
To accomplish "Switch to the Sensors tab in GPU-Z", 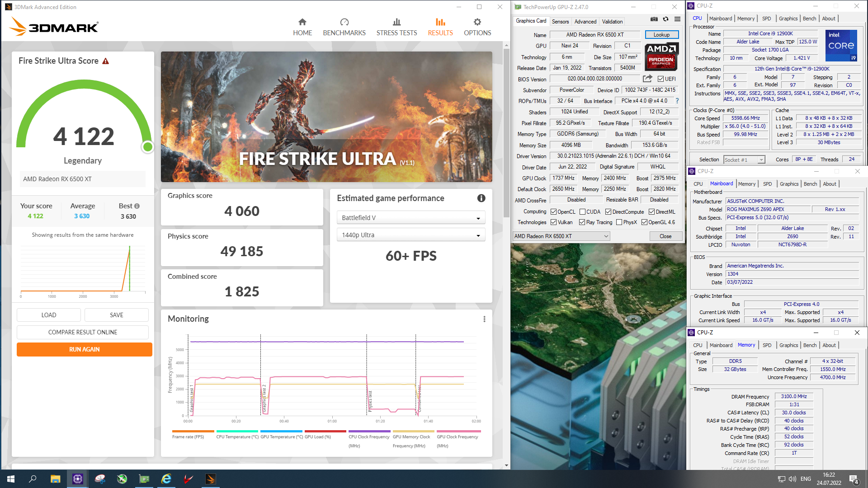I will pos(560,22).
